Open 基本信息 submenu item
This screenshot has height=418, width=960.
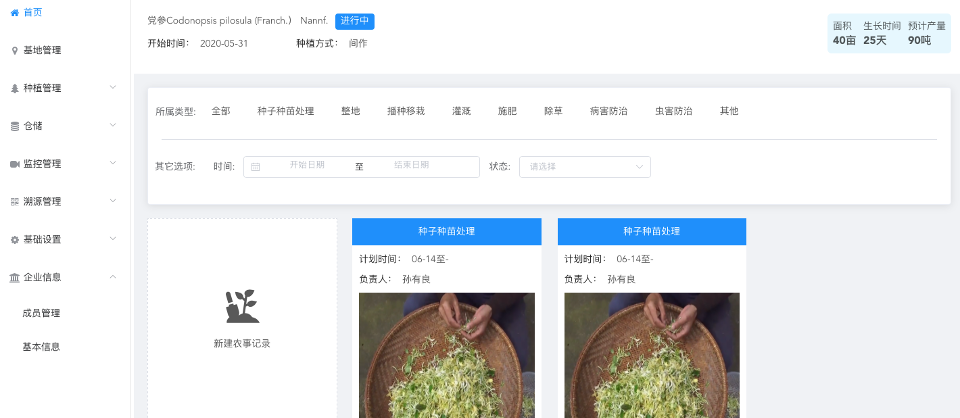tap(41, 347)
